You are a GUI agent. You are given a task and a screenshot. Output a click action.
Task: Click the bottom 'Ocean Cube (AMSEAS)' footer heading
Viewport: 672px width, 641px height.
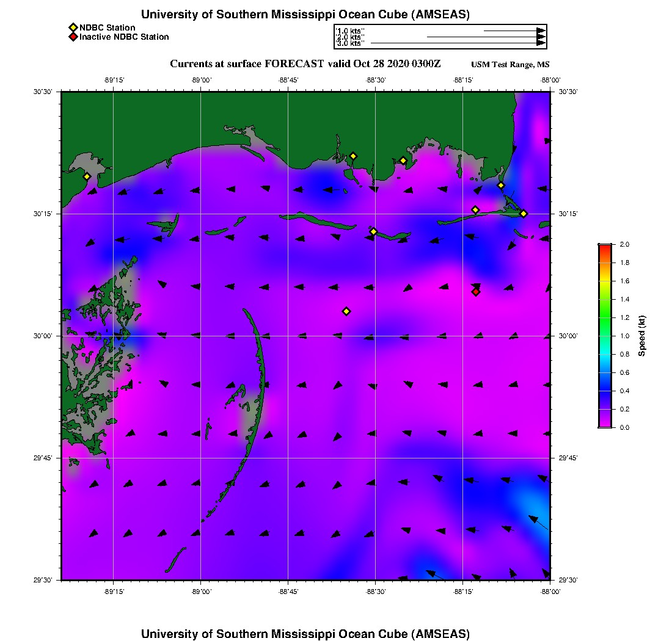[x=305, y=634]
